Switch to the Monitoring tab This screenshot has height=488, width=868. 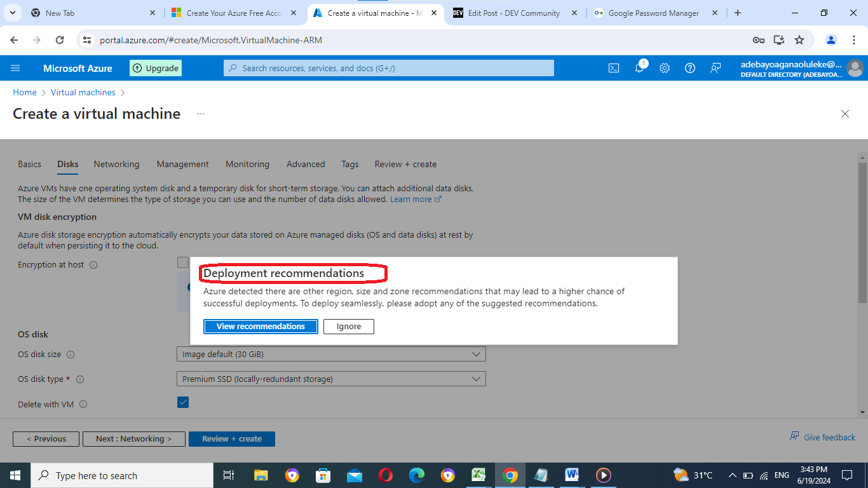(x=247, y=164)
